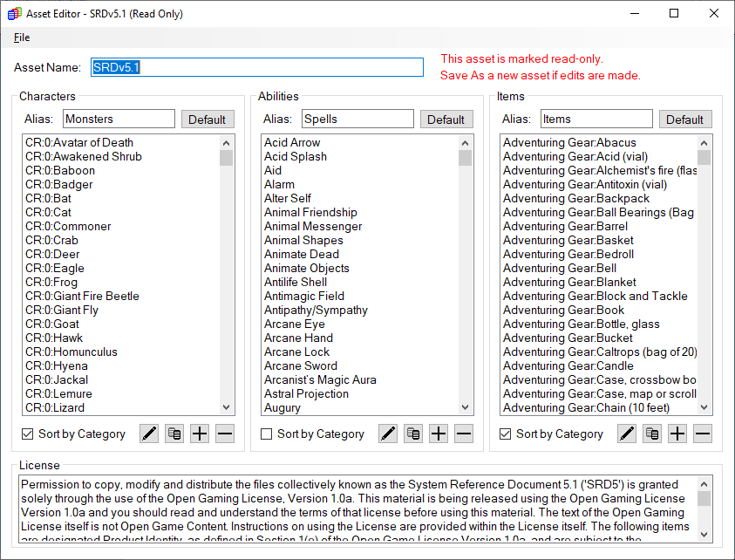735x560 pixels.
Task: Select Antimagic Field in the Abilities list
Action: point(360,297)
